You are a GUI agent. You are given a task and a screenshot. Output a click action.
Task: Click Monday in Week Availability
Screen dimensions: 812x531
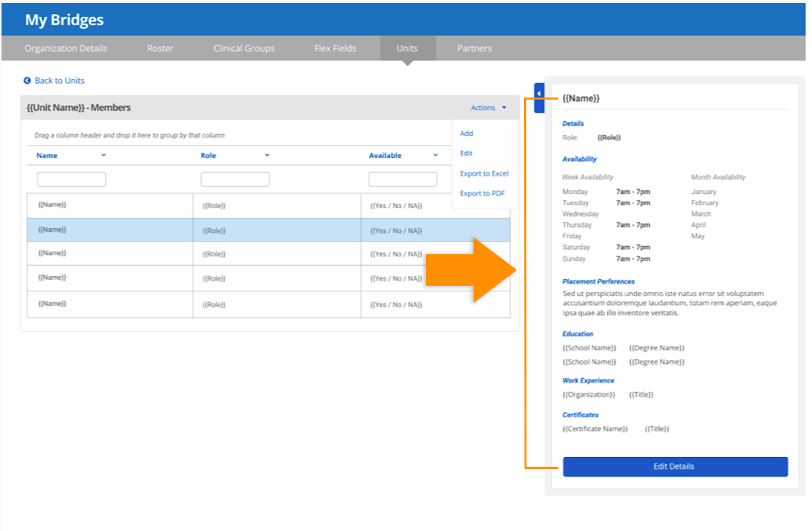coord(575,191)
